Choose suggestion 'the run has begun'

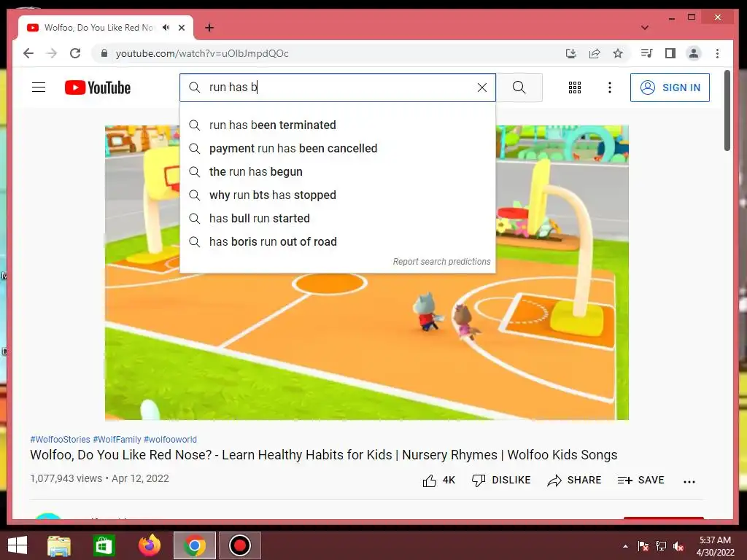pyautogui.click(x=337, y=172)
